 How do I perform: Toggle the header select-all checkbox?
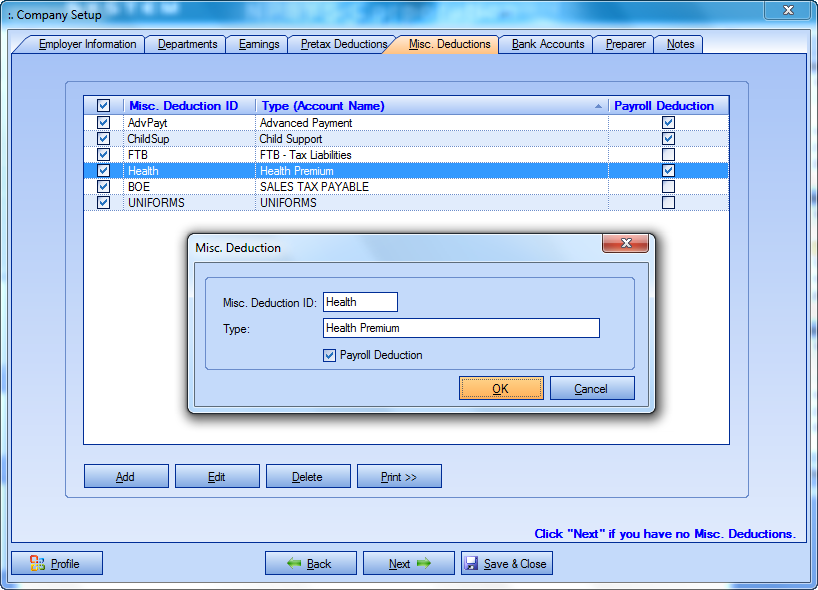tap(103, 106)
